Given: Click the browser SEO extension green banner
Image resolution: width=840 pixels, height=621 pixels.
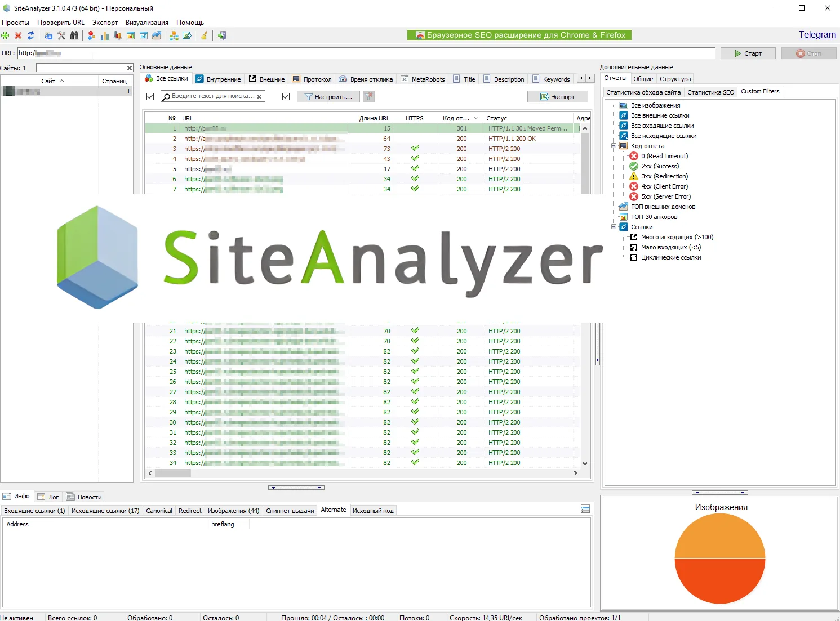Looking at the screenshot, I should click(519, 35).
